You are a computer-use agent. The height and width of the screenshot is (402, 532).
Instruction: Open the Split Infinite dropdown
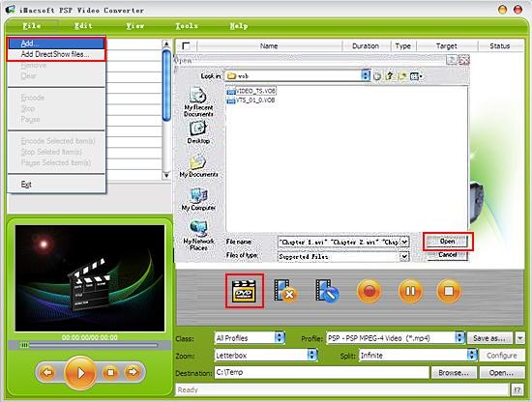472,355
